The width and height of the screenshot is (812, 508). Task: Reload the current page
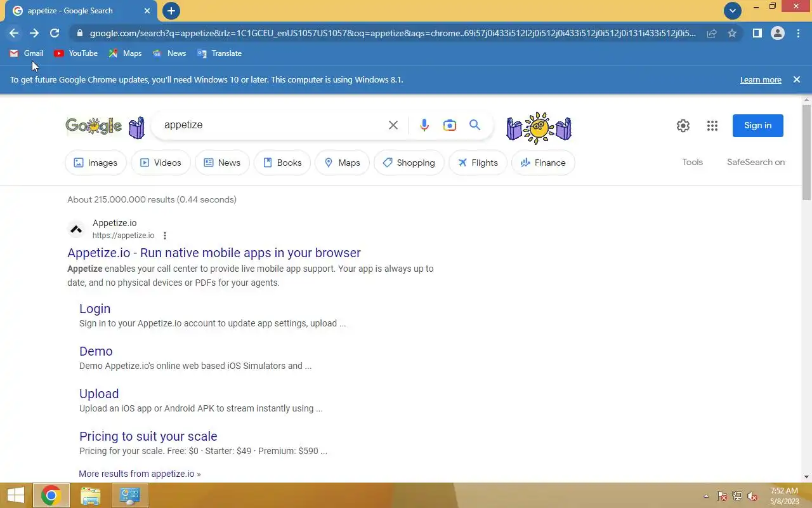[55, 33]
